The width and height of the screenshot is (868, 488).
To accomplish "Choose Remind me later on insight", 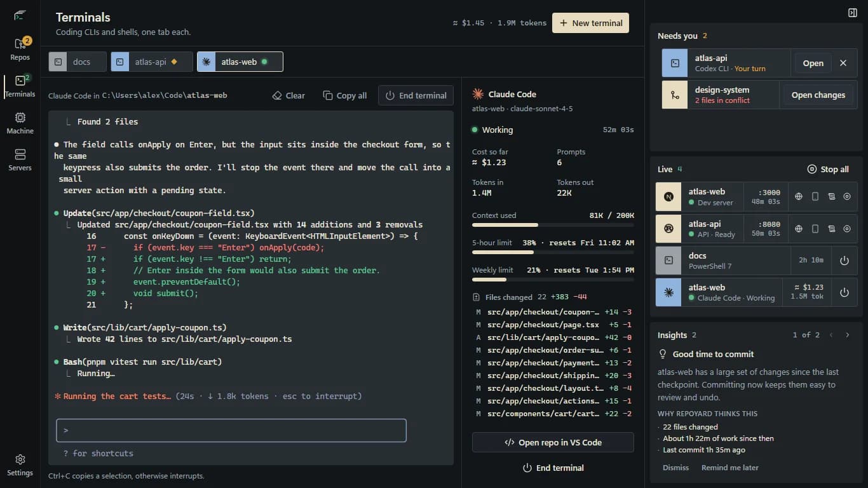I will (x=729, y=467).
